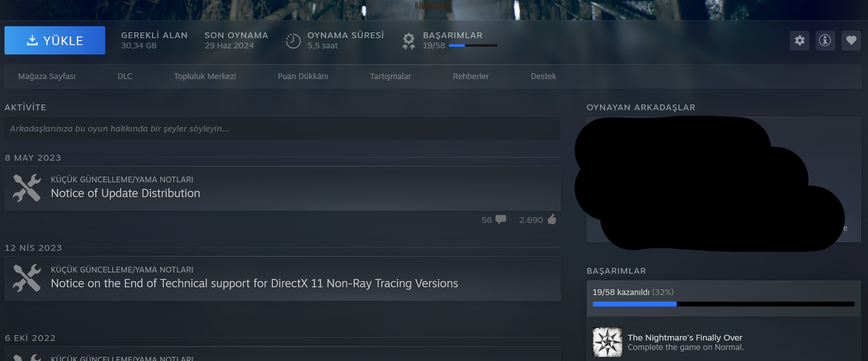The width and height of the screenshot is (868, 361).
Task: Open Mağaza Sayfası link
Action: (x=47, y=76)
